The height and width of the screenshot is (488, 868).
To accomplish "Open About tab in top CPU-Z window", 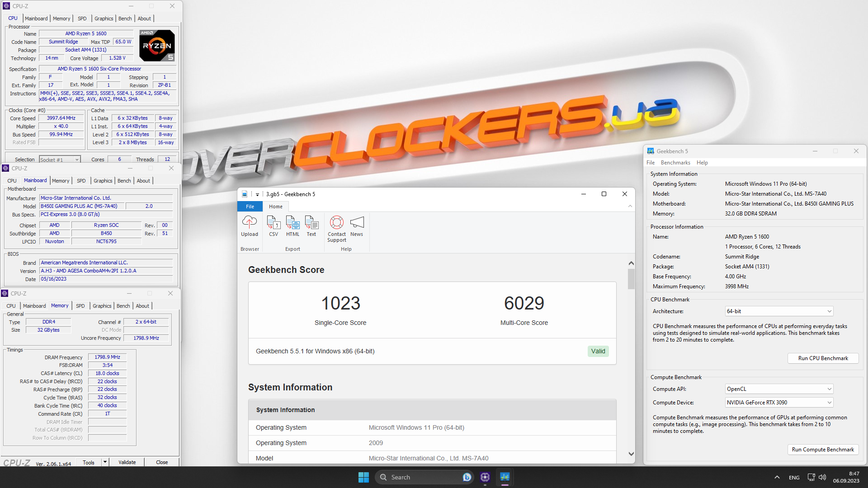I will pos(144,19).
